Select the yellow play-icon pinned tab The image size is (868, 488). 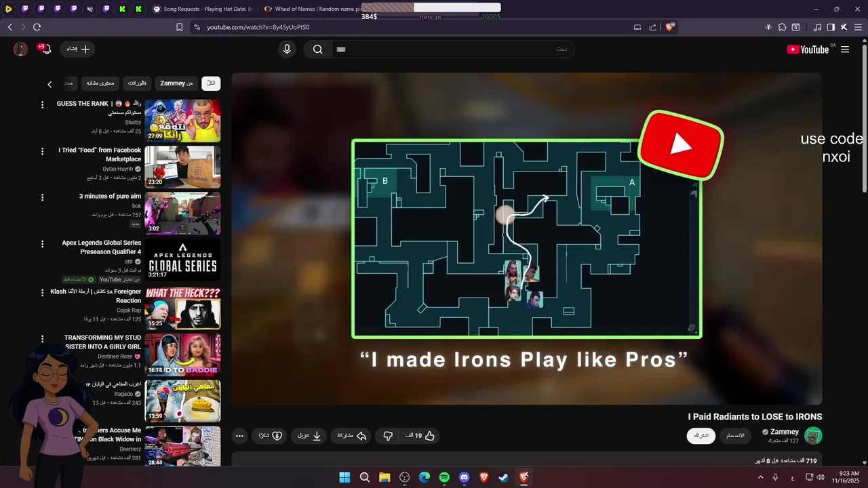(8, 9)
